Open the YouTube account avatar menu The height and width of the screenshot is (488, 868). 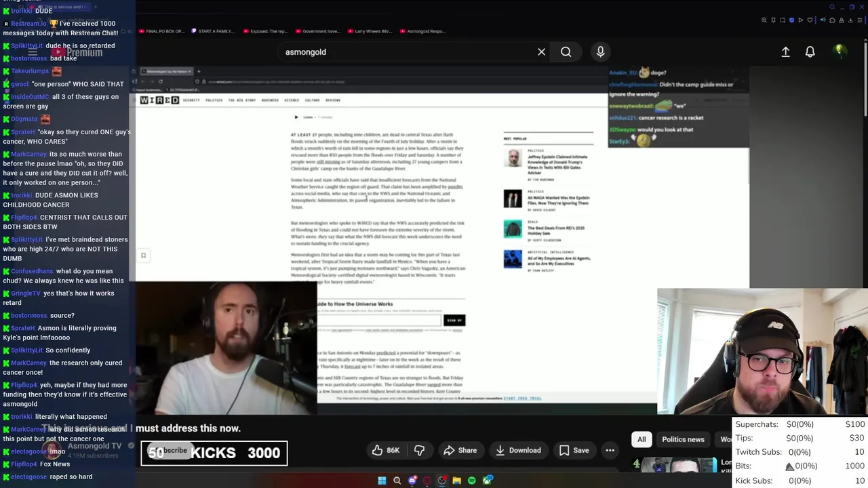(840, 52)
